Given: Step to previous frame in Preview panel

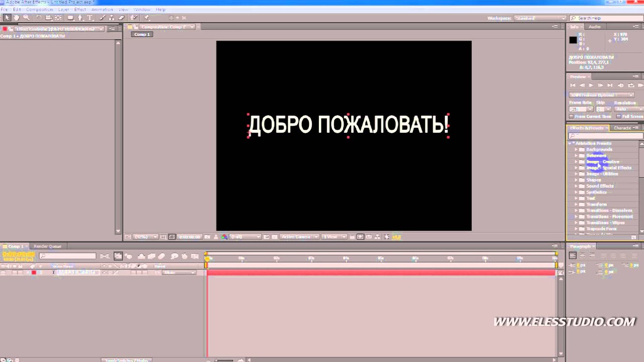Looking at the screenshot, I should point(582,85).
